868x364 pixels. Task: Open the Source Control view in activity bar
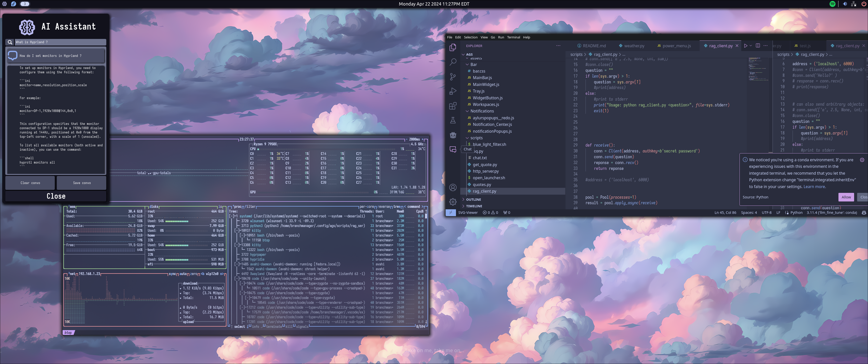click(453, 77)
